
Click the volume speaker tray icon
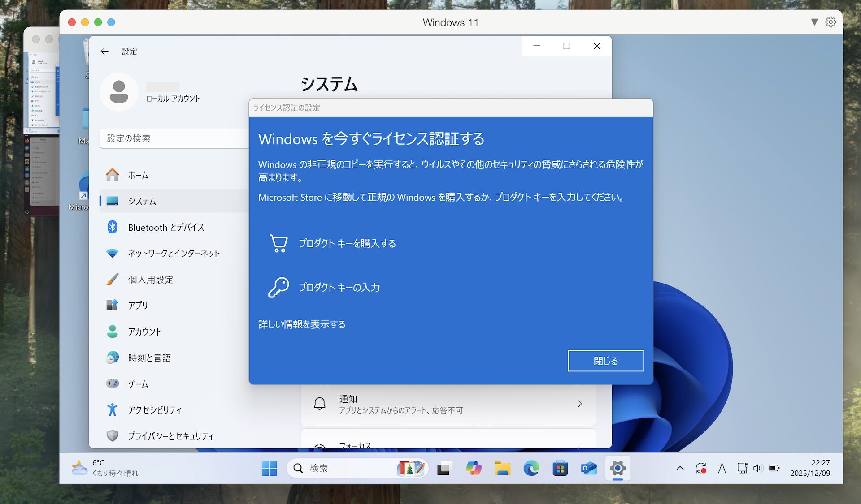[x=758, y=468]
